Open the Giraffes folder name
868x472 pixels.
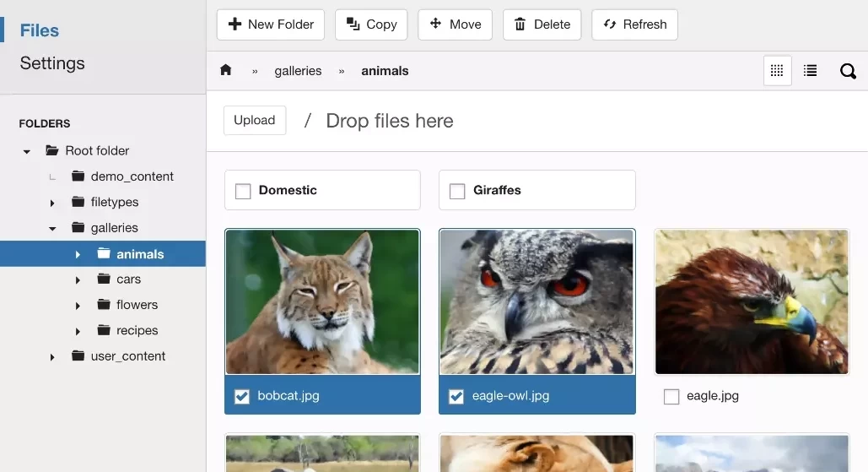tap(497, 190)
